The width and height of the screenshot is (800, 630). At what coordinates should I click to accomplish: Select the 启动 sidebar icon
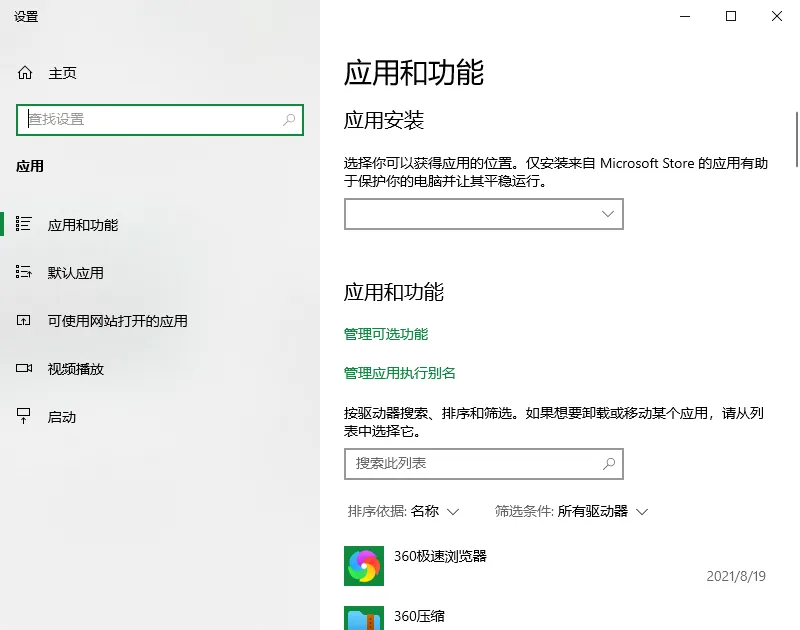point(25,417)
